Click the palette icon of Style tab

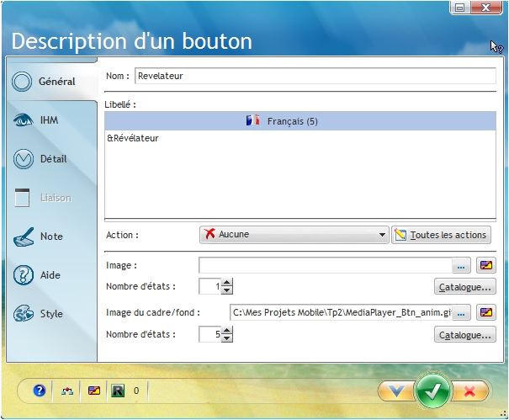[23, 313]
